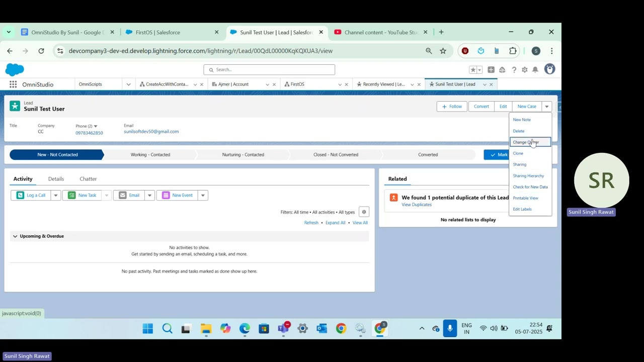Click the activity filter settings gear
Image resolution: width=644 pixels, height=362 pixels.
[x=364, y=212]
